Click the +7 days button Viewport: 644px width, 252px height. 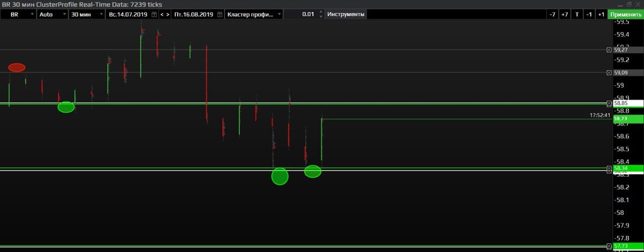click(565, 14)
